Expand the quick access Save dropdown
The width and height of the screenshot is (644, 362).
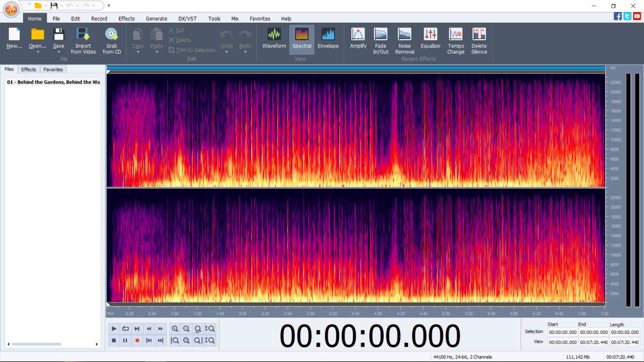tap(62, 6)
